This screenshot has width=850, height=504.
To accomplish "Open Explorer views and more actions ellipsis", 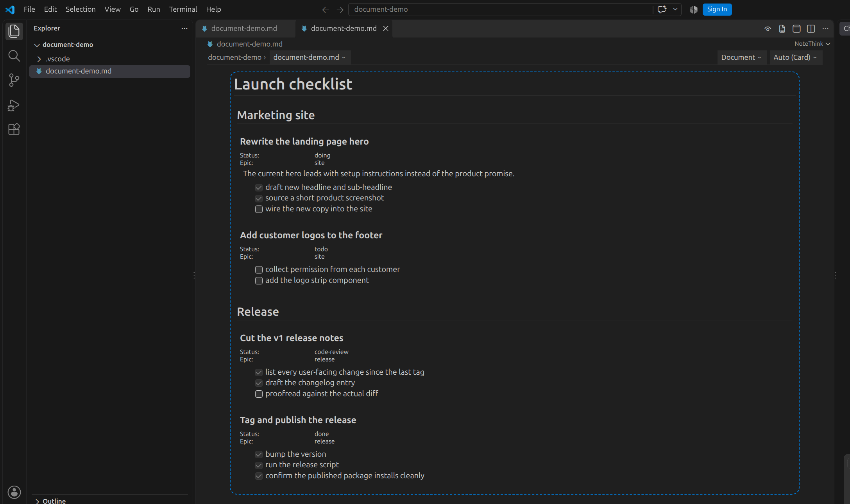I will pyautogui.click(x=184, y=28).
